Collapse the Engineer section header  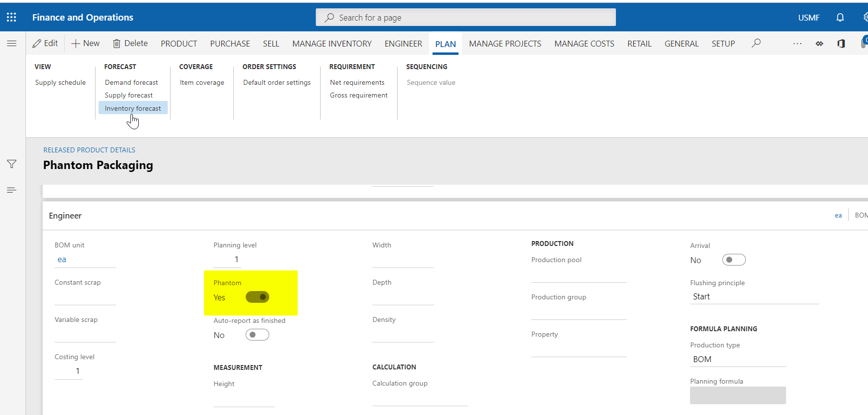tap(65, 216)
